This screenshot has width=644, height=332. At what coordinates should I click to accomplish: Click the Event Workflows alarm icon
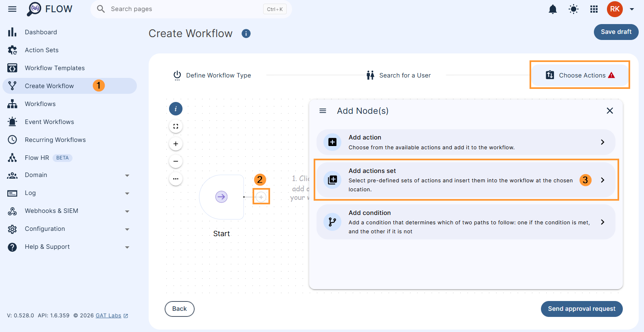click(x=12, y=122)
